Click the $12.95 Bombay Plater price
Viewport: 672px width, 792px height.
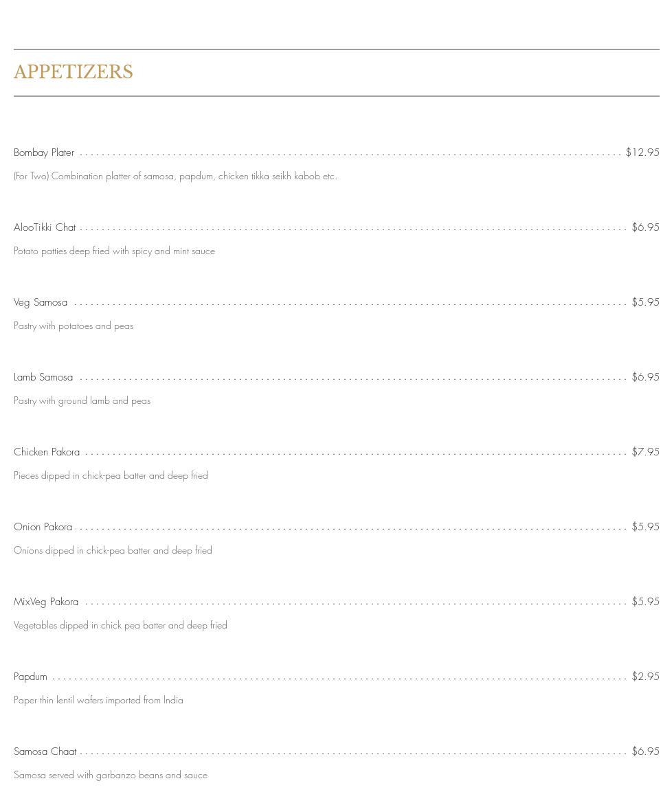point(642,152)
